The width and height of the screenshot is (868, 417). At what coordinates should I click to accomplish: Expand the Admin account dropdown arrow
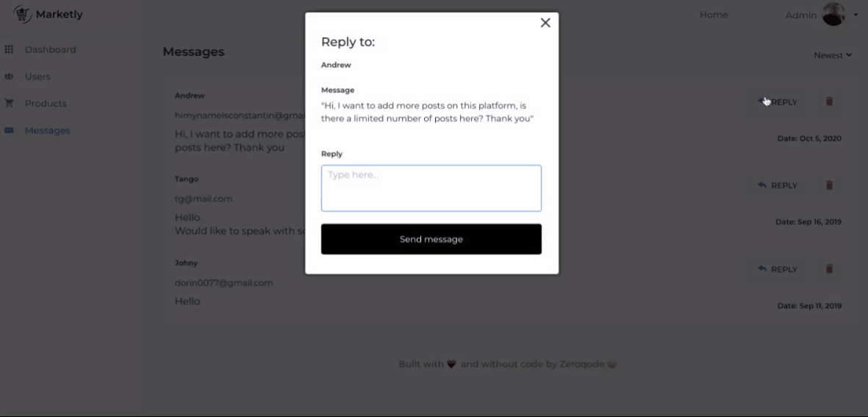[x=856, y=15]
